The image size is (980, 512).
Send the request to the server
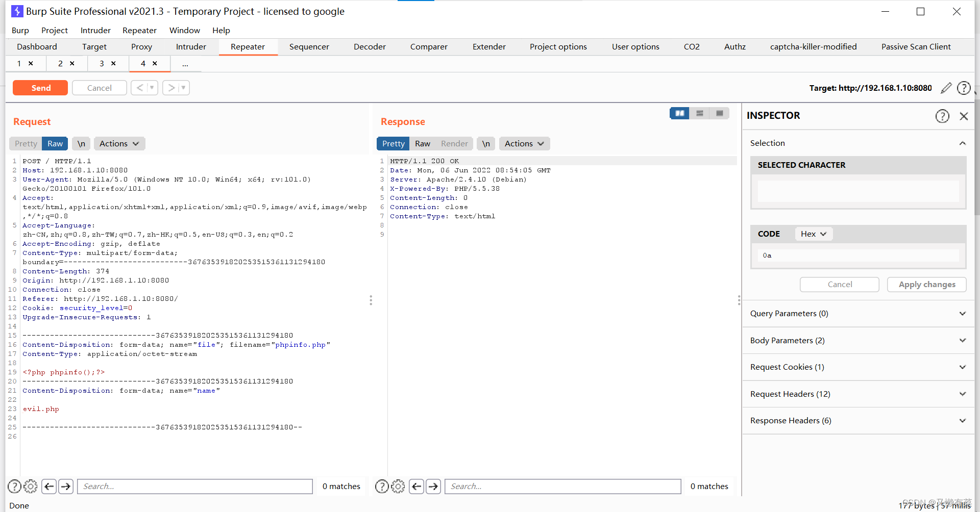coord(40,87)
